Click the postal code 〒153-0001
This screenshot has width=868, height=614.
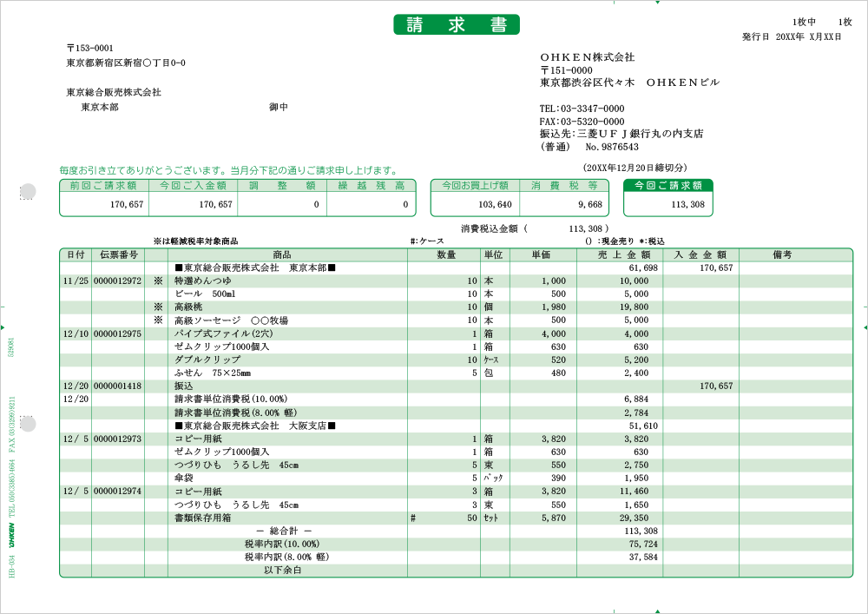pos(89,48)
